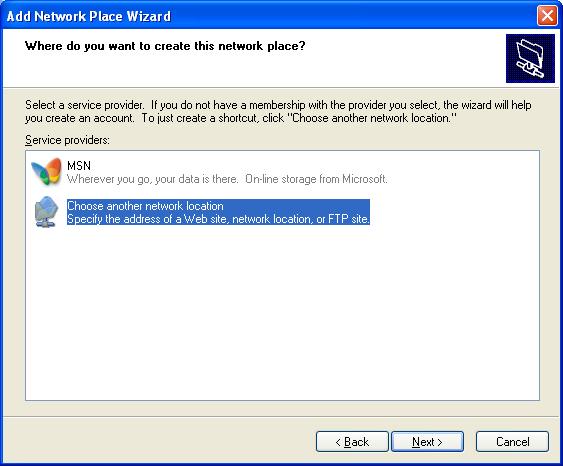Click "Specify the address of a Web site" description
Image resolution: width=563 pixels, height=466 pixels.
point(218,219)
